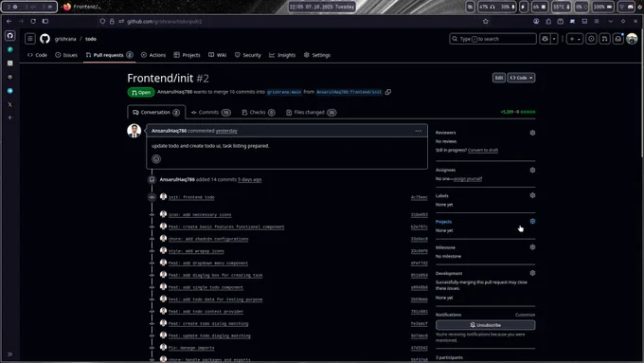This screenshot has height=363, width=644.
Task: Open the grishrana:main base branch link
Action: (284, 92)
